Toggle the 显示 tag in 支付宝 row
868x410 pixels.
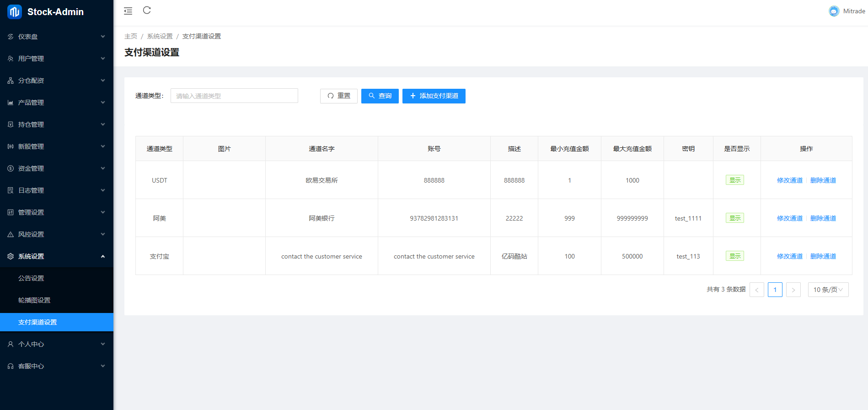coord(734,256)
